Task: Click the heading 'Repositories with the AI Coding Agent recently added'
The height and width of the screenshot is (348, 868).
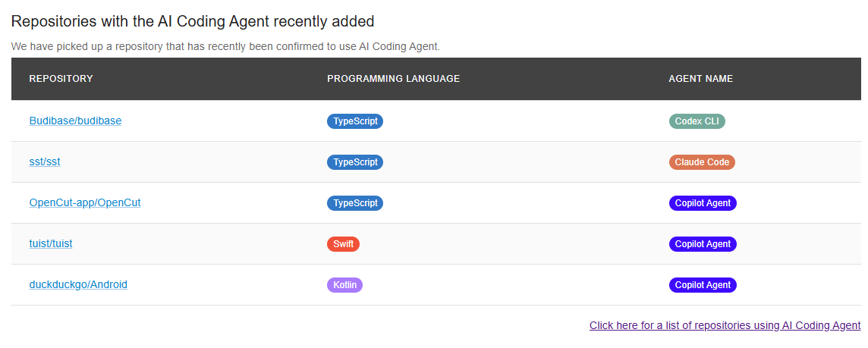Action: pyautogui.click(x=193, y=21)
